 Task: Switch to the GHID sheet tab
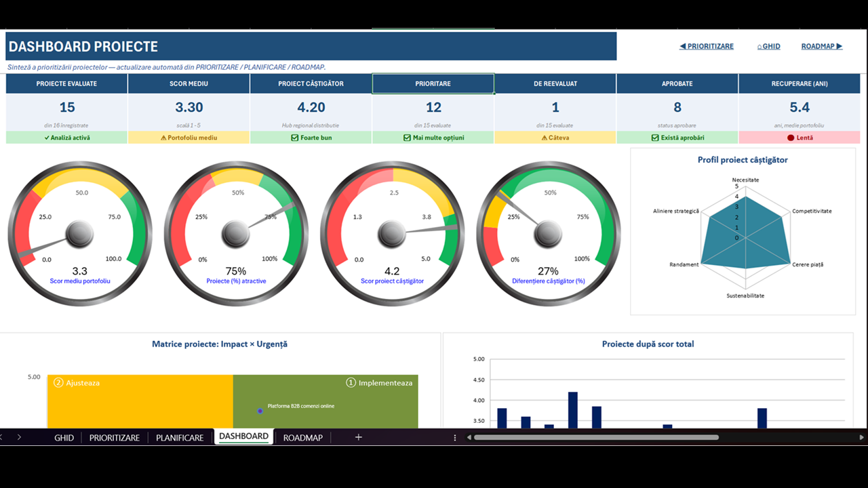coord(64,437)
